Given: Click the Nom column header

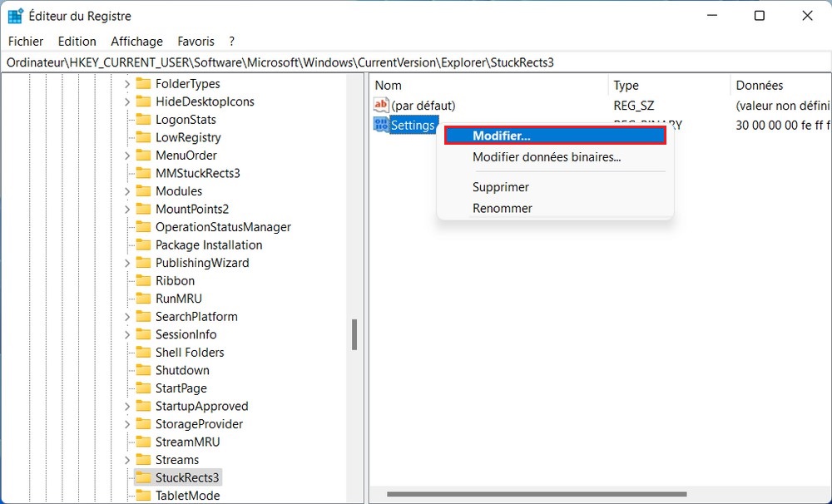Looking at the screenshot, I should coord(488,85).
